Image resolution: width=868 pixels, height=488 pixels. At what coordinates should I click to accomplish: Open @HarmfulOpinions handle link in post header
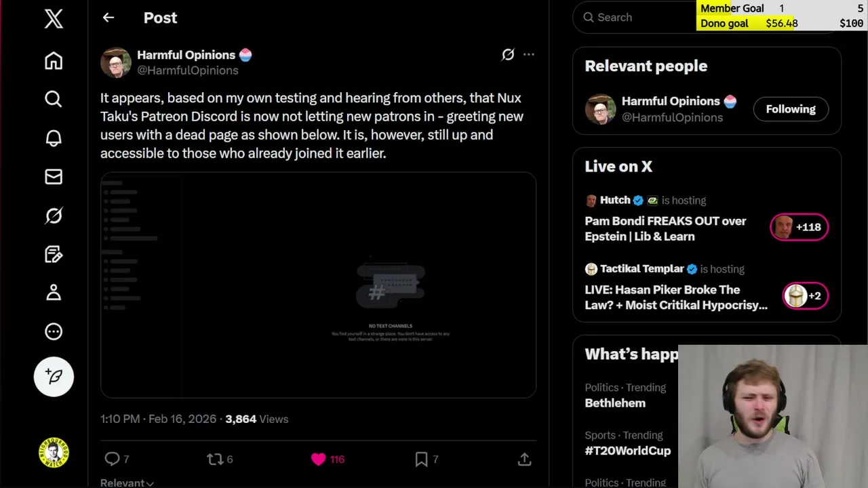188,70
